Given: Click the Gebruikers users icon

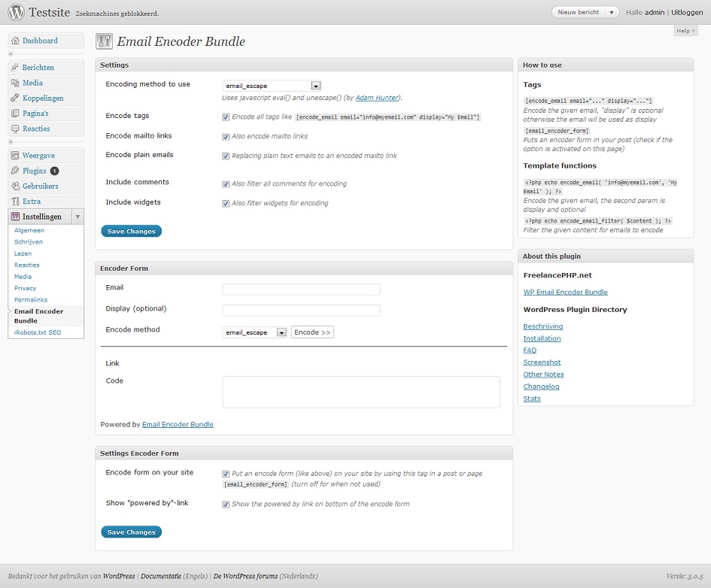Looking at the screenshot, I should point(15,186).
